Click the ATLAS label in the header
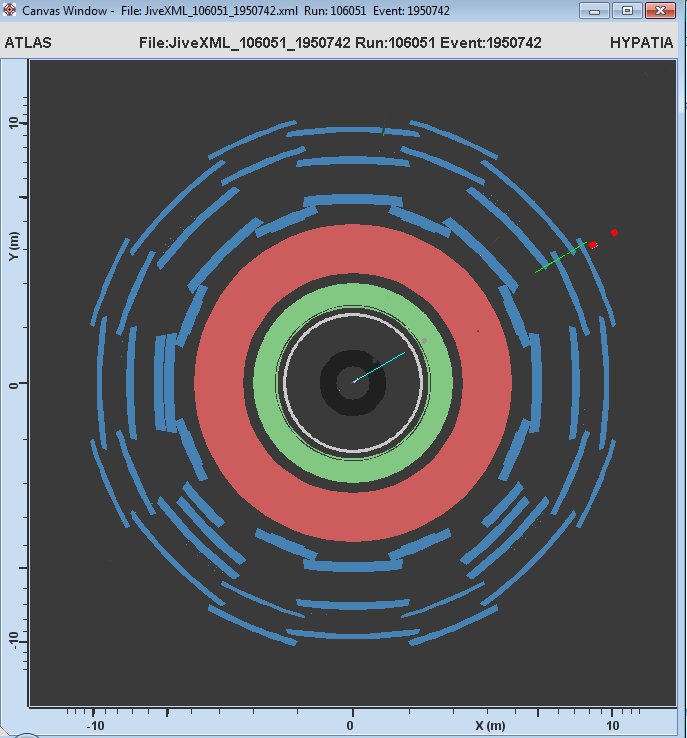 pos(28,43)
